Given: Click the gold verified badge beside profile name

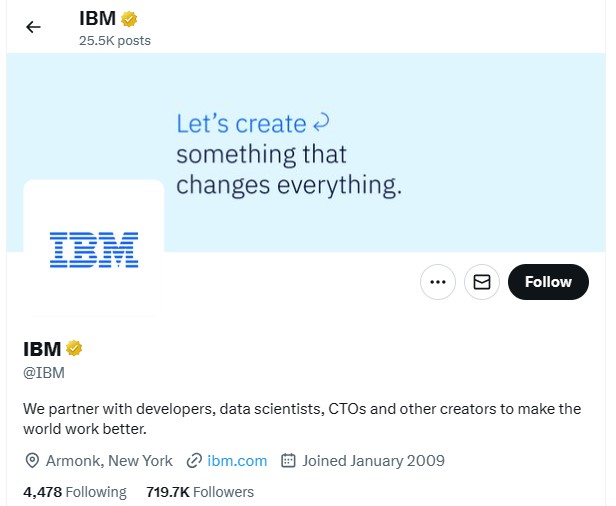Looking at the screenshot, I should click(x=74, y=348).
